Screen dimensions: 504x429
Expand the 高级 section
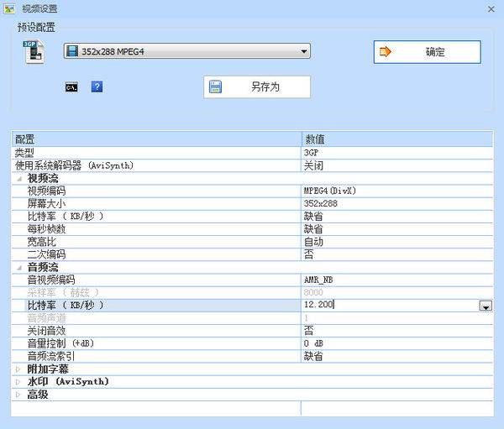(x=18, y=394)
